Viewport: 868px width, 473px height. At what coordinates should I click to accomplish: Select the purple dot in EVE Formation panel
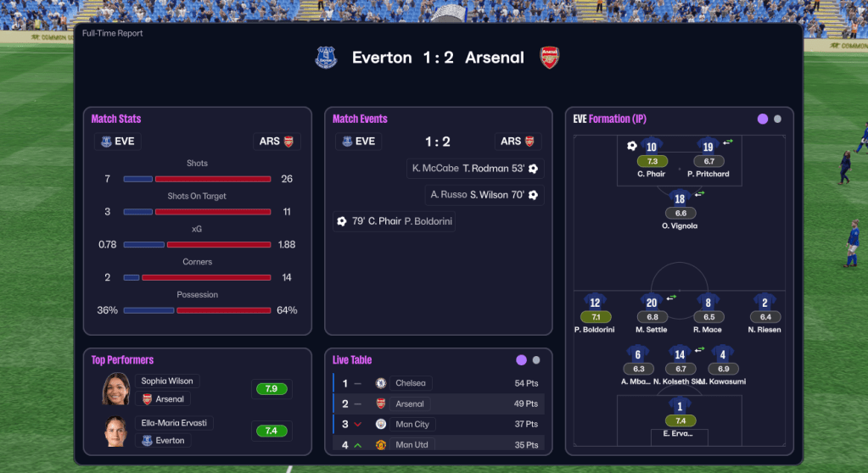tap(763, 119)
